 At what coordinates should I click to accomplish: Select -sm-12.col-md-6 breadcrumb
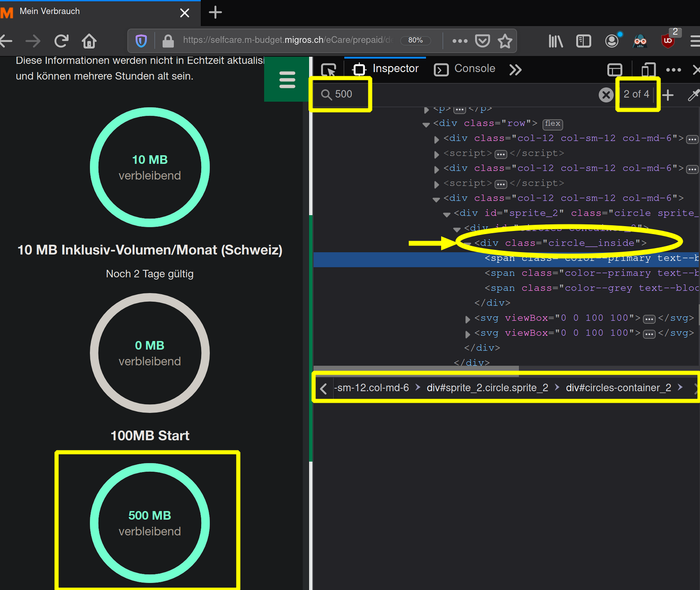coord(372,388)
